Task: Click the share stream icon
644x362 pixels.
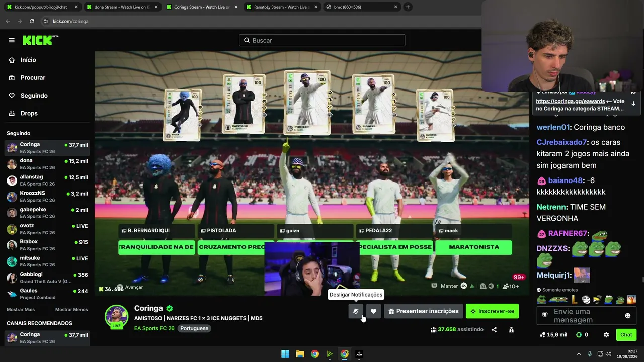Action: click(x=494, y=330)
